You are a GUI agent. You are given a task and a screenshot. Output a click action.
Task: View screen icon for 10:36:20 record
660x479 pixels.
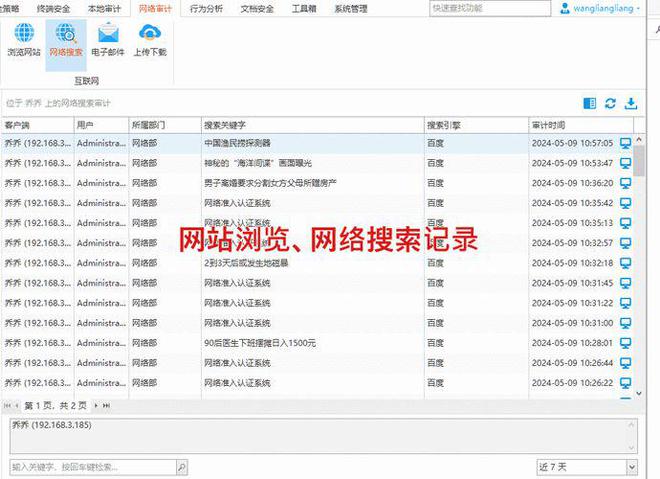625,184
